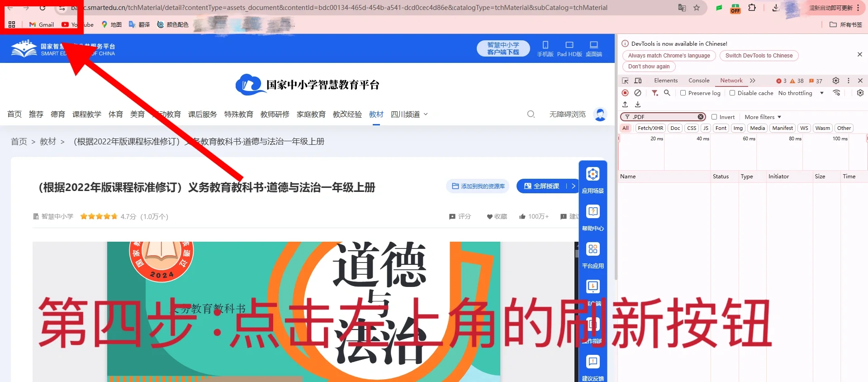Click the 100万+ thumbs-up like icon
This screenshot has width=868, height=382.
tap(522, 216)
